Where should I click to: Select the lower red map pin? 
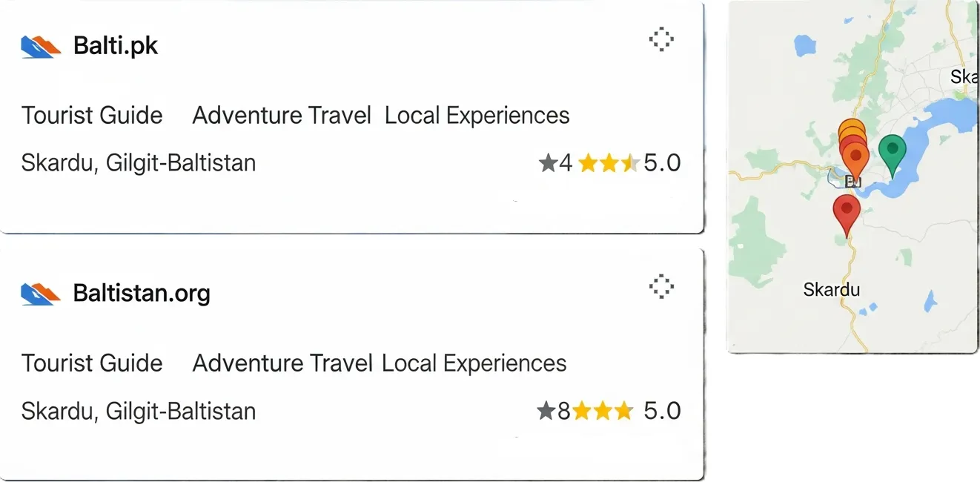click(x=847, y=210)
